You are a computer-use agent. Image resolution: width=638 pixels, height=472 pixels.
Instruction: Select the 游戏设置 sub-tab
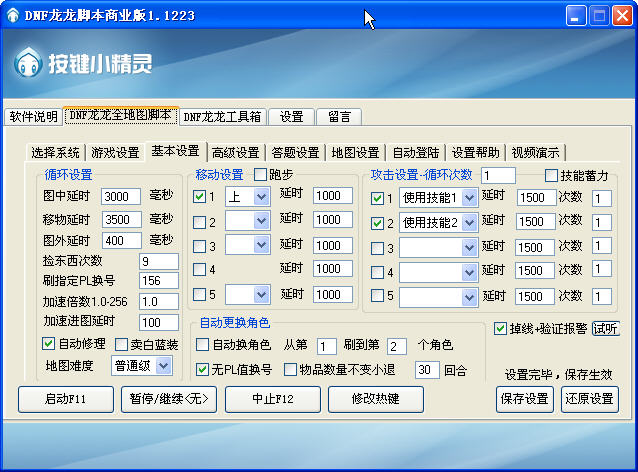[115, 153]
